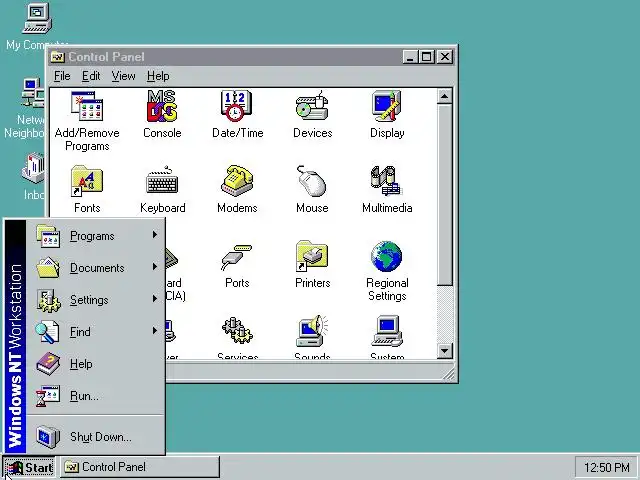Open the Edit menu in Control Panel
640x480 pixels.
pos(91,76)
